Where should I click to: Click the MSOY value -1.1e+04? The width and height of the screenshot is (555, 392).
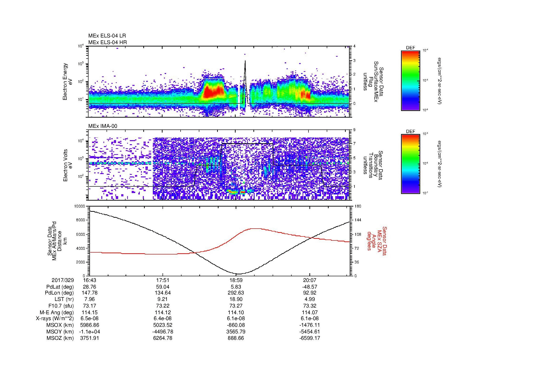(90, 332)
